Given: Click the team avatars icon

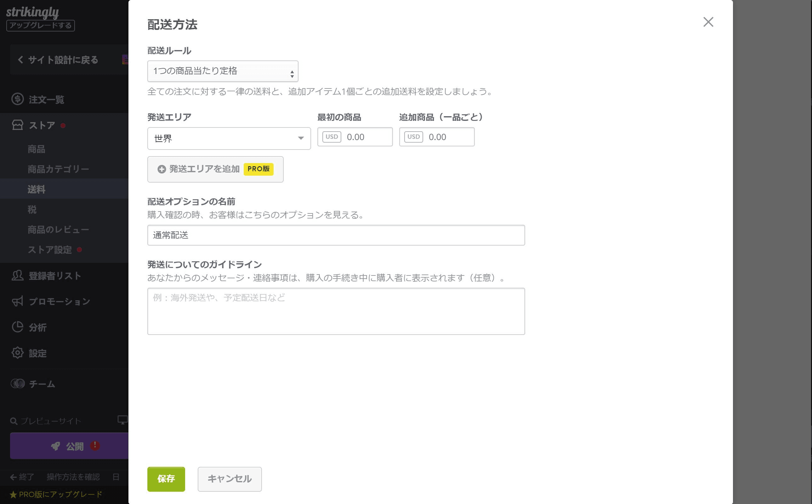Looking at the screenshot, I should pos(18,384).
